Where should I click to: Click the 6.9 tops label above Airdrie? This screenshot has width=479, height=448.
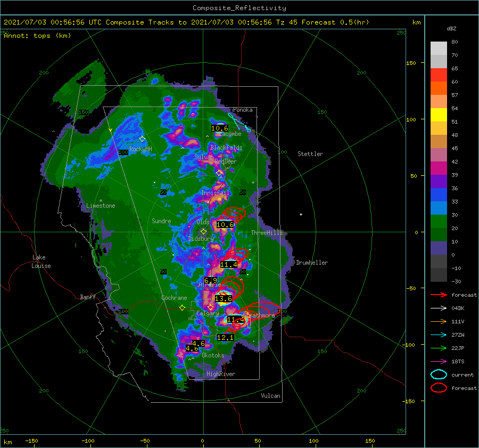coord(210,280)
